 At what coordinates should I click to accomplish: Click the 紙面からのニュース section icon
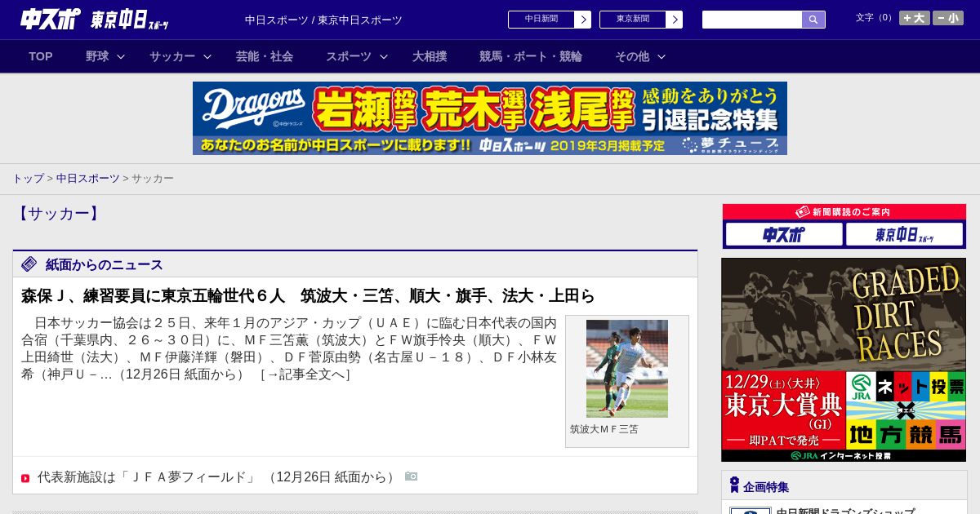pos(29,264)
